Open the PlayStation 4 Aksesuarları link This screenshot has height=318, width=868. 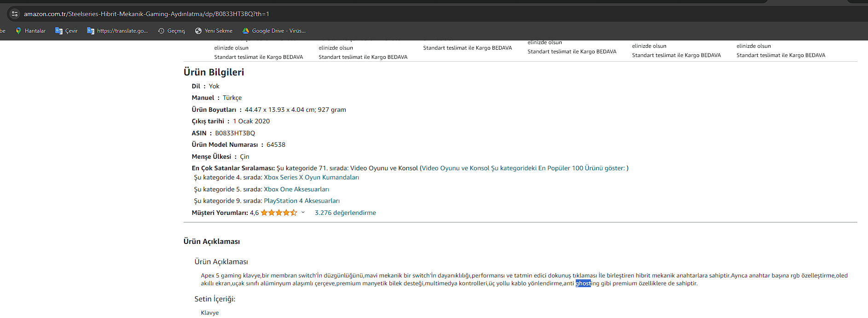[301, 201]
